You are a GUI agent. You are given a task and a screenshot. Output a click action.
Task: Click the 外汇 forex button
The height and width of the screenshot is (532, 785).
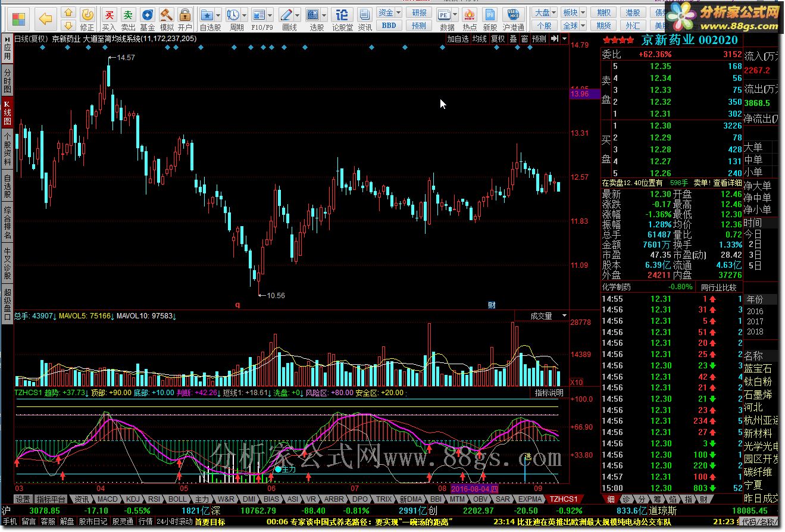click(633, 26)
